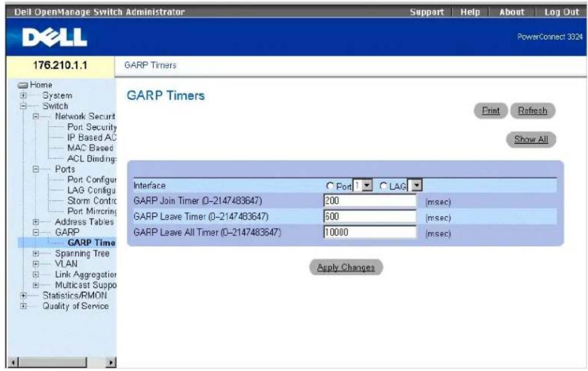Click the tree horizontal scrollbar thumb
The width and height of the screenshot is (588, 371).
click(53, 363)
